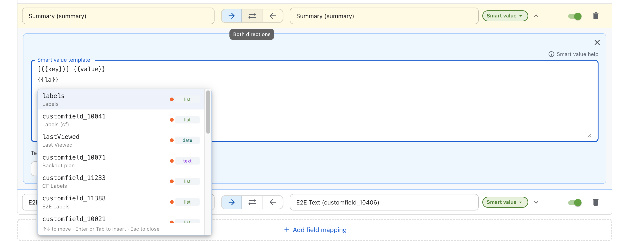Open Smart value dropdown for Summary row
This screenshot has width=644, height=241.
505,16
